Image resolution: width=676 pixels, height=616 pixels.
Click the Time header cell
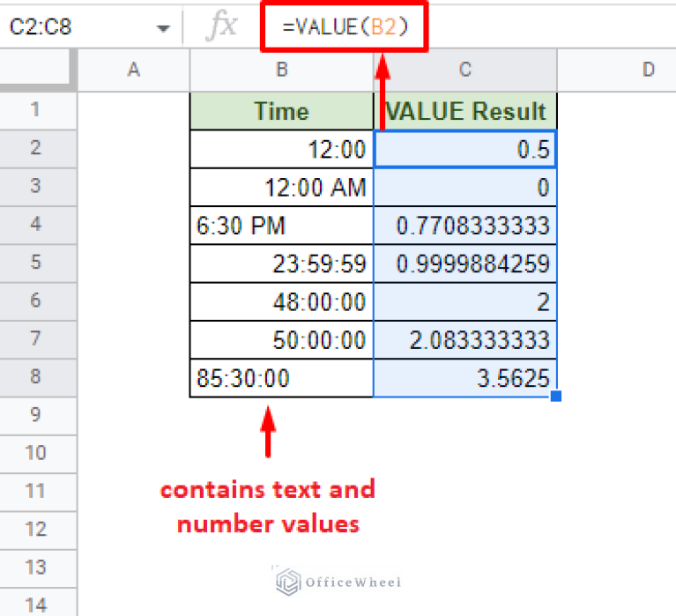pyautogui.click(x=281, y=111)
